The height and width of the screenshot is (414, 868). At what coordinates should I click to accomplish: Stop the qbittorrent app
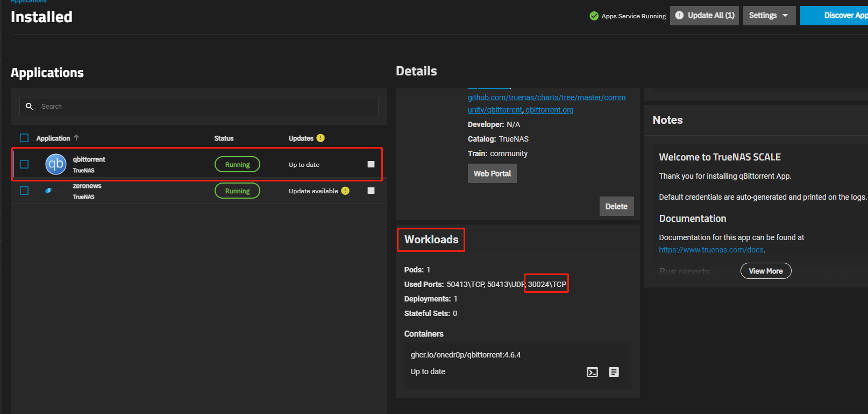[x=371, y=164]
